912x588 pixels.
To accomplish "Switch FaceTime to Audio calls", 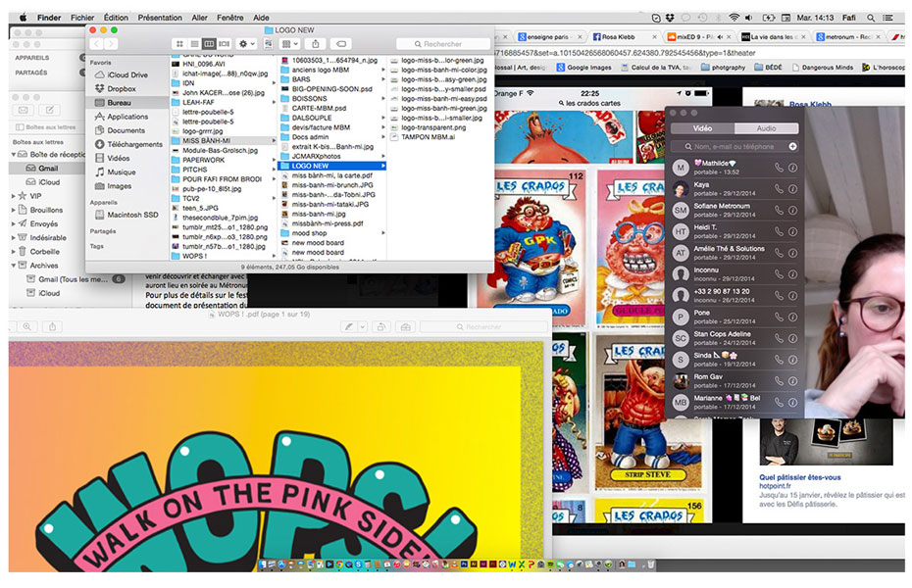I will point(766,128).
